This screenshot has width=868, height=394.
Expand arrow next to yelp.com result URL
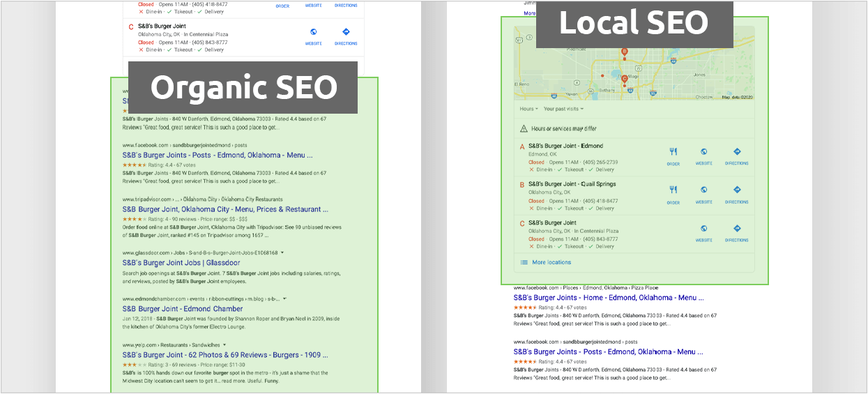[x=224, y=344]
